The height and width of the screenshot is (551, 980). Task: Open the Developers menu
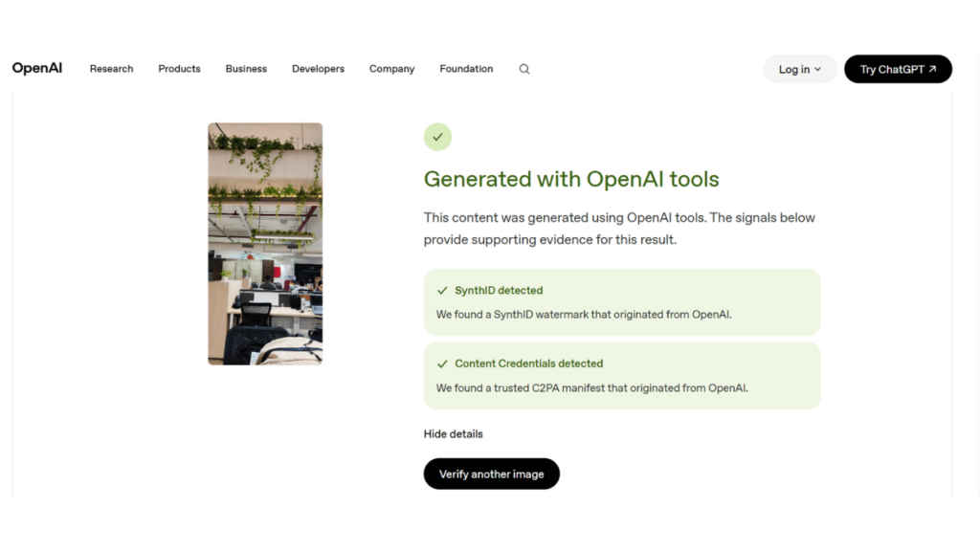(318, 69)
